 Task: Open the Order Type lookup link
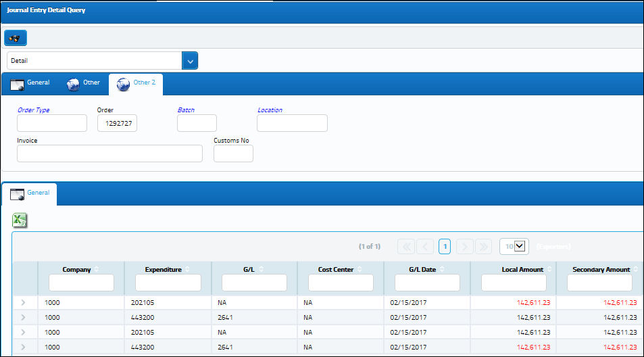click(x=33, y=110)
